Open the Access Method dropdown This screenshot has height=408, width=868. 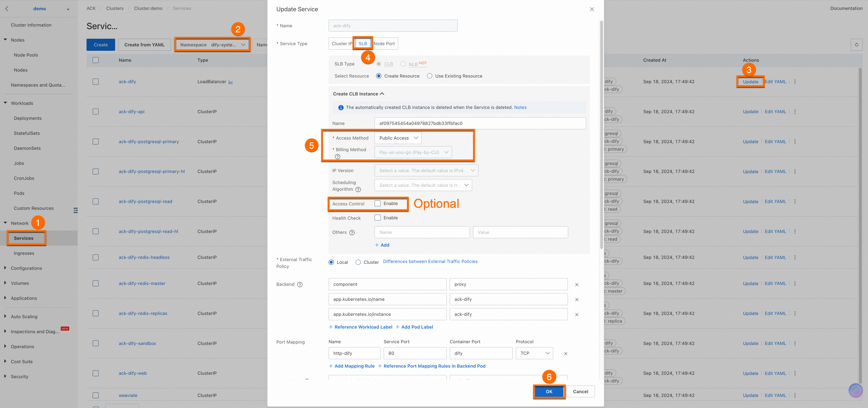pos(398,138)
